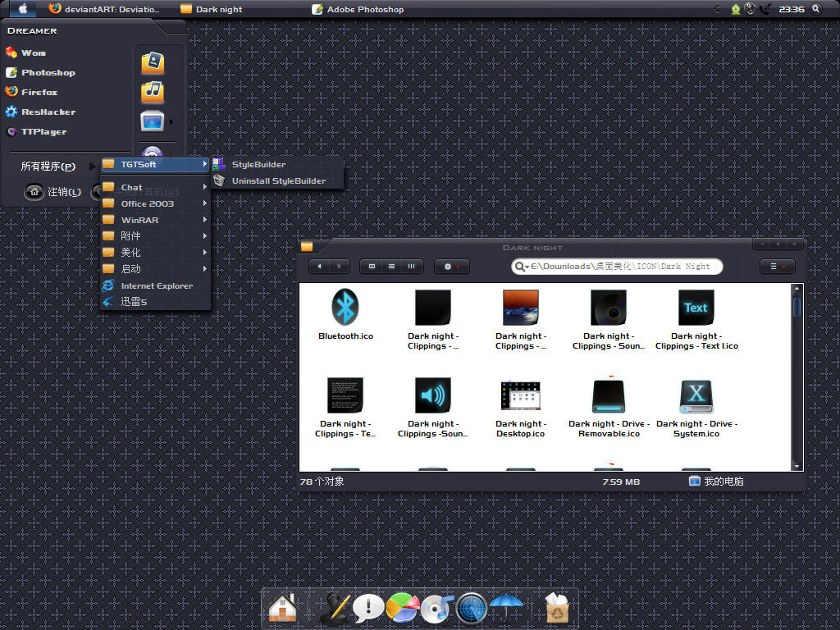Screen dimensions: 840x630
Task: Open the Apple start button
Action: 22,8
